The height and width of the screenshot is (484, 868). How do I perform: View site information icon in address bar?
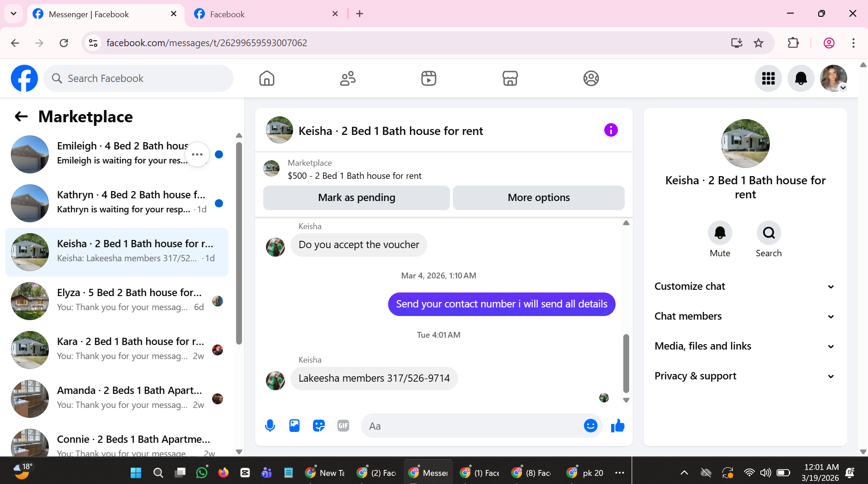click(x=93, y=43)
